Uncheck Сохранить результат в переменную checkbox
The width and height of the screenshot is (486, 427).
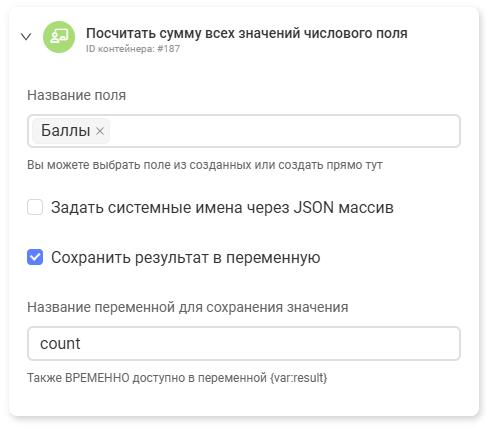click(x=35, y=257)
